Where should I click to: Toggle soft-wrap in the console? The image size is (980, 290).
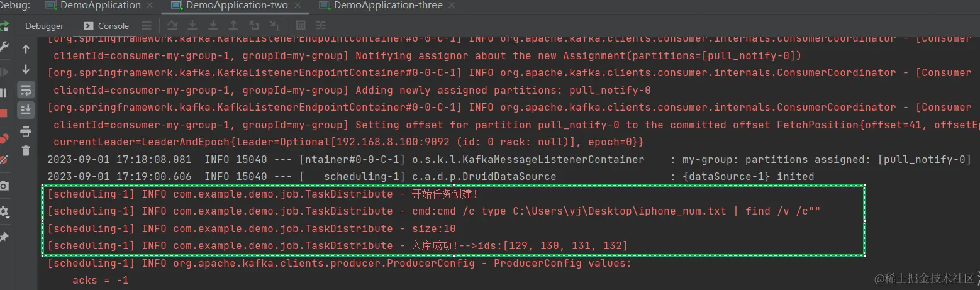pyautogui.click(x=26, y=89)
